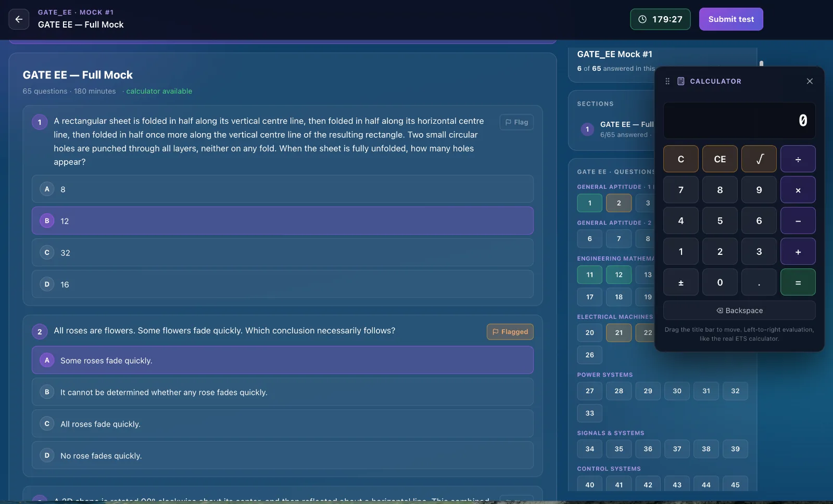This screenshot has width=833, height=504.
Task: Jump to question 1 in navigator
Action: (590, 203)
